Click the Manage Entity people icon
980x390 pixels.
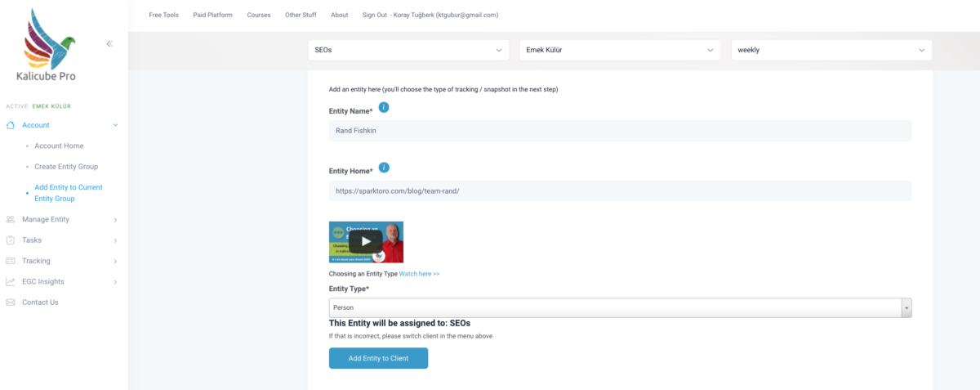11,219
